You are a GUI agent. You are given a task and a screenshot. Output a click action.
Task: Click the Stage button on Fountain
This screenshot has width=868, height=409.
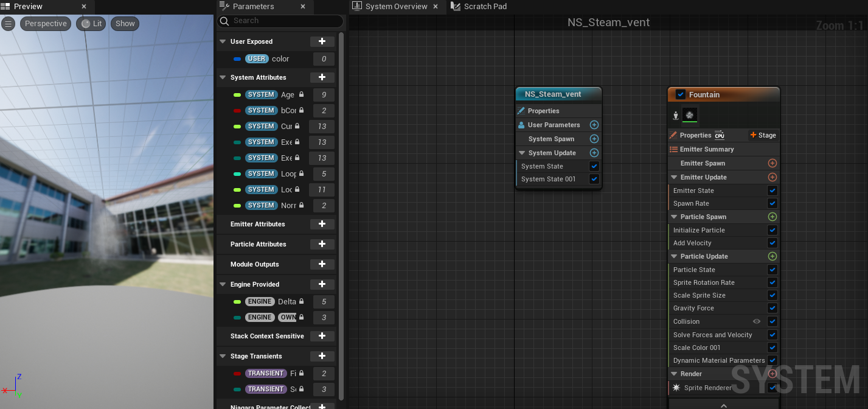[763, 135]
